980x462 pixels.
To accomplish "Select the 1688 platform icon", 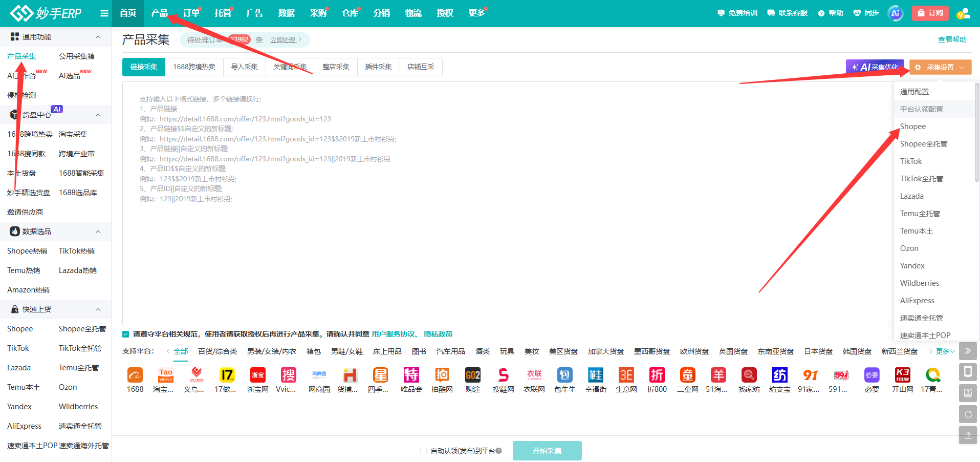I will tap(135, 375).
